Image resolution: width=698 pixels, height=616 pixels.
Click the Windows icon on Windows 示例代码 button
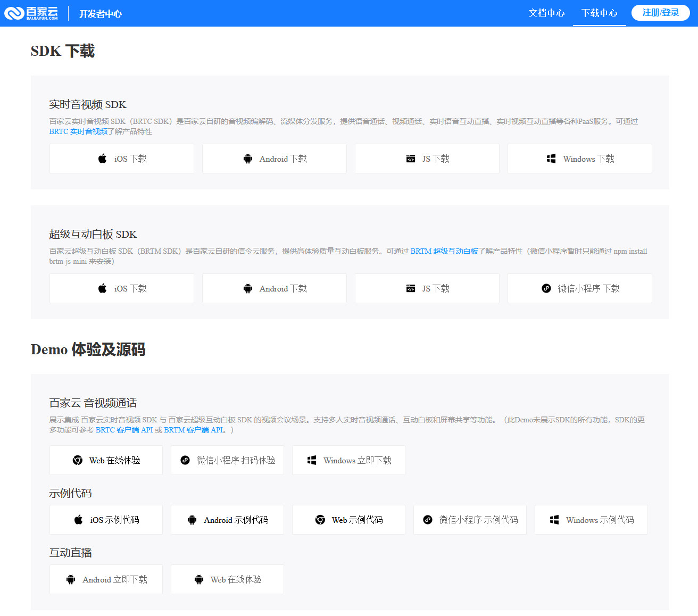pos(555,520)
